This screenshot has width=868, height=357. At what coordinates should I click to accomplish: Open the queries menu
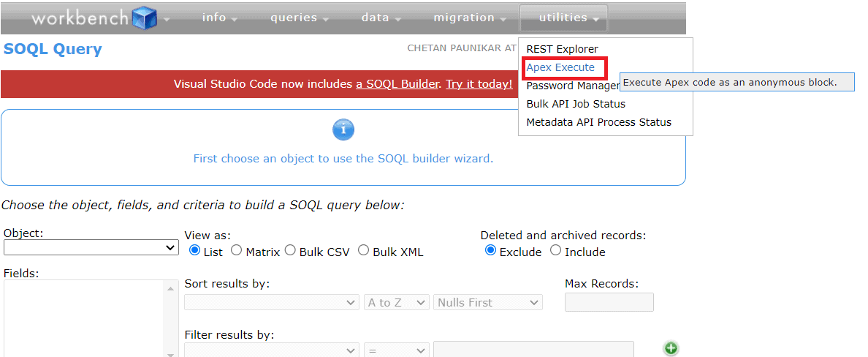tap(299, 18)
